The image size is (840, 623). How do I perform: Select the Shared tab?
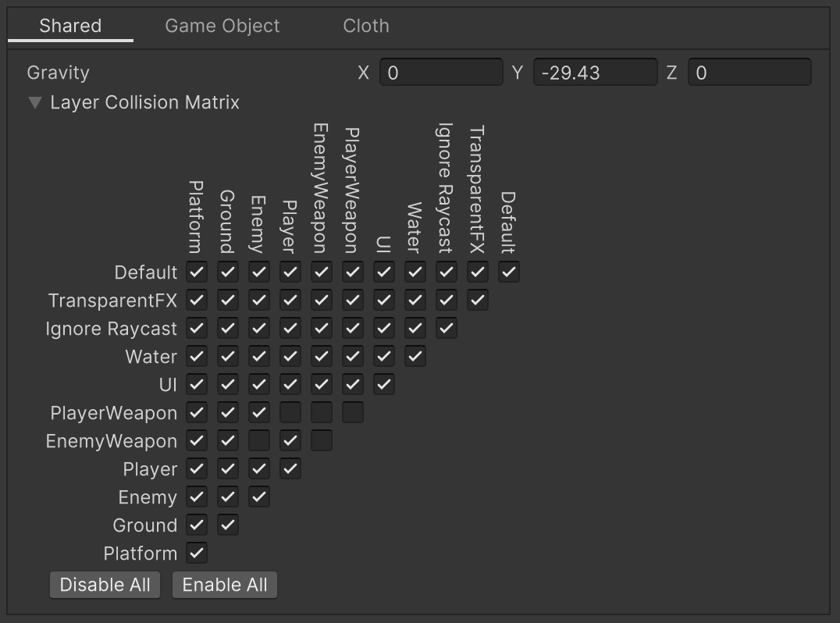(x=70, y=26)
